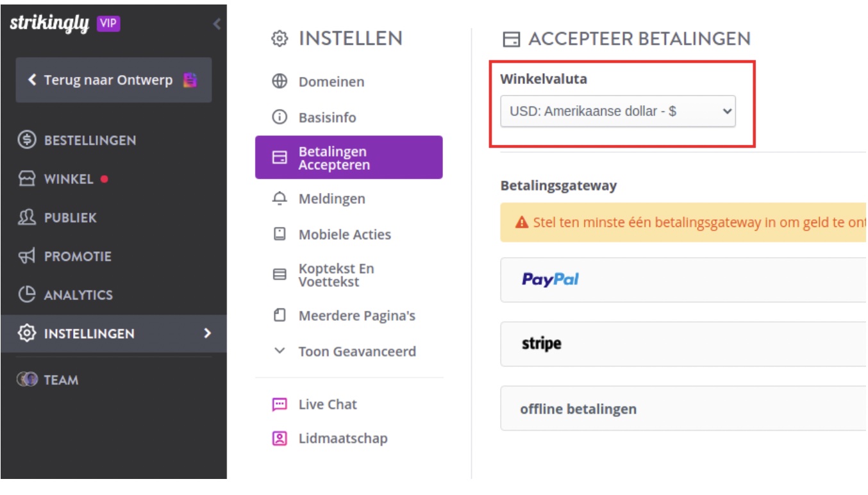
Task: Click the Bestellingen dollar icon
Action: [x=27, y=140]
